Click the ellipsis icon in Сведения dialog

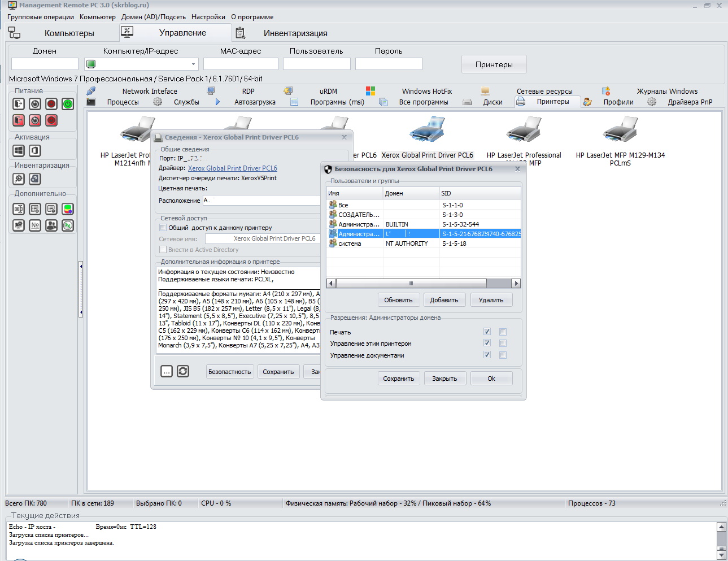(167, 371)
